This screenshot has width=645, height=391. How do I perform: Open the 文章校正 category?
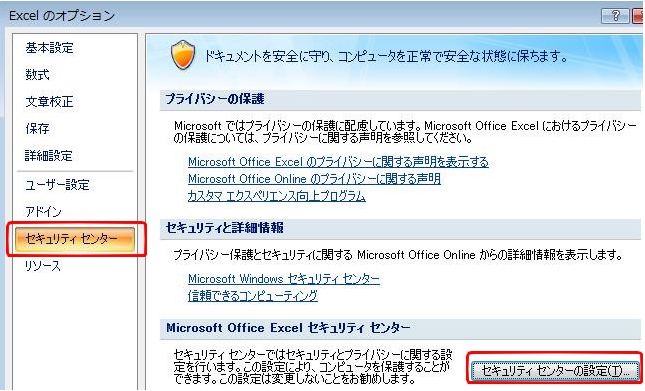coord(49,102)
